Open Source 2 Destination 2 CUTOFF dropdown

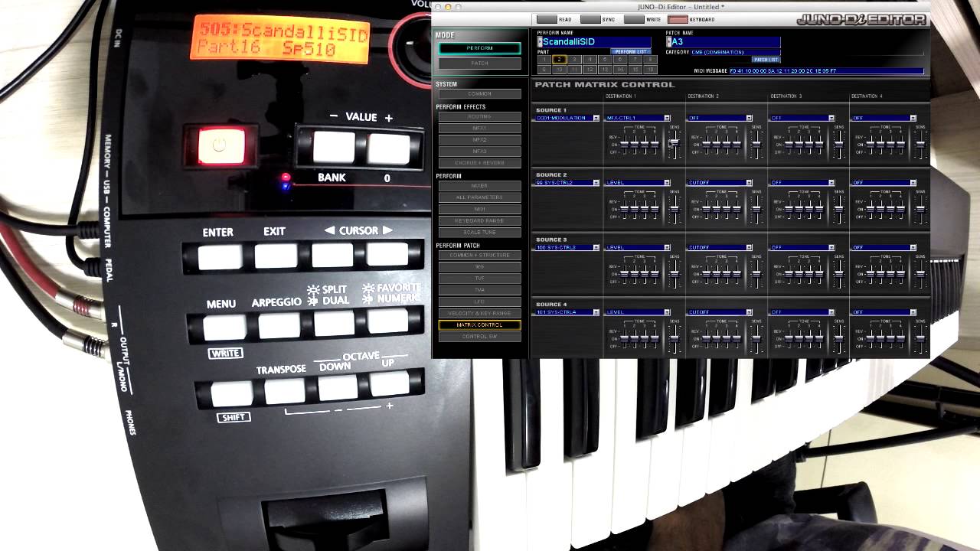coord(720,183)
